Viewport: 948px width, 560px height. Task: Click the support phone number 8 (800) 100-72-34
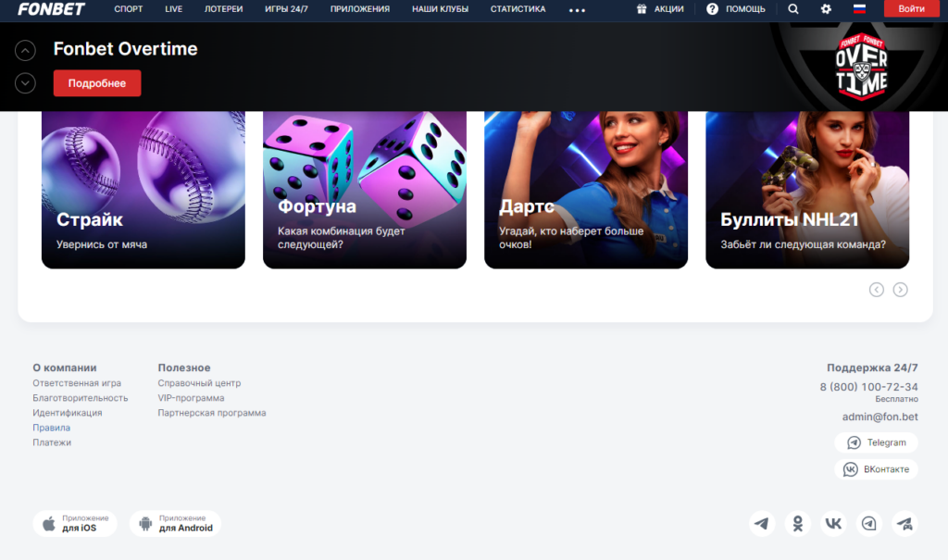(x=868, y=387)
